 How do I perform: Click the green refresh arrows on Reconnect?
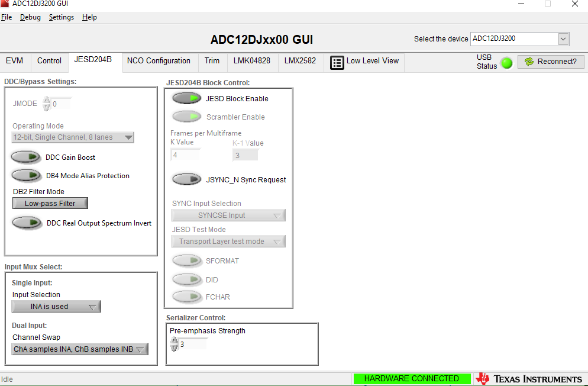529,62
